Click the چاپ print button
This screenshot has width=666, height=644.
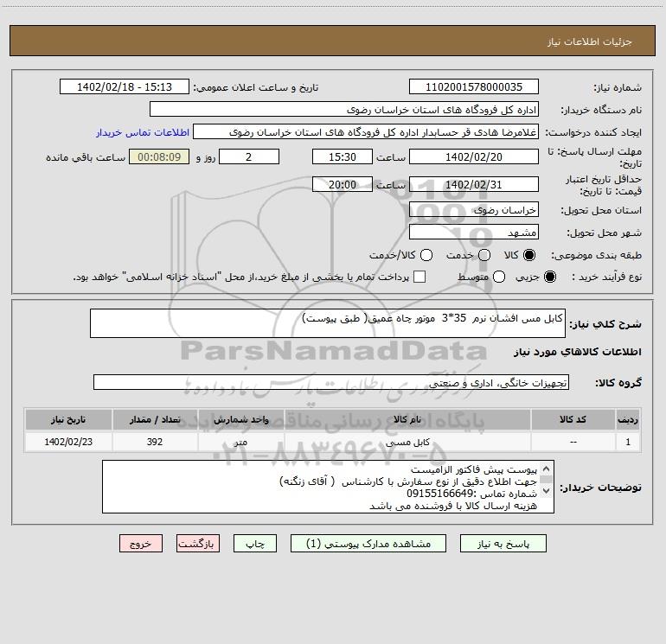[255, 544]
